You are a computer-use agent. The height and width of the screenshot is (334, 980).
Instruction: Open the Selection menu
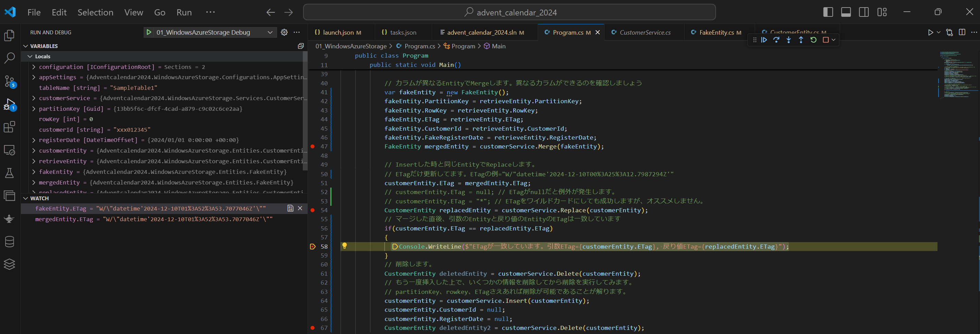tap(95, 12)
